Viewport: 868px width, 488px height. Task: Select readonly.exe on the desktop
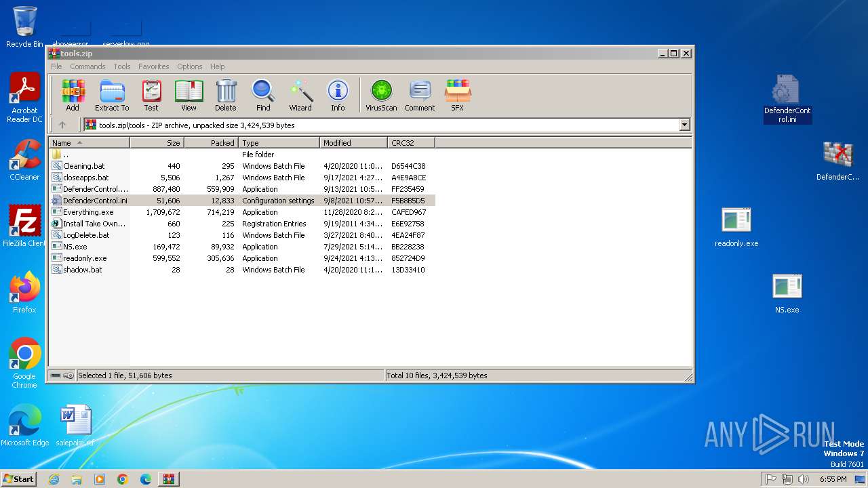(736, 227)
